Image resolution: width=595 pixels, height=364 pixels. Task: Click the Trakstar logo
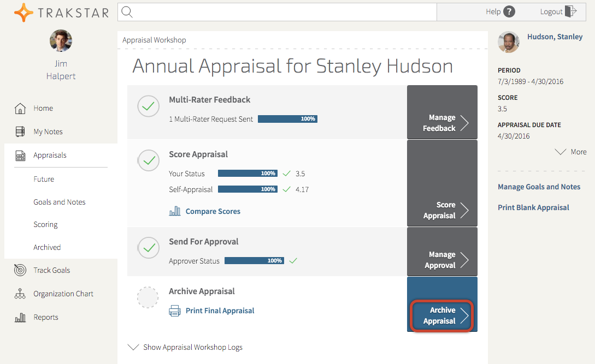61,12
